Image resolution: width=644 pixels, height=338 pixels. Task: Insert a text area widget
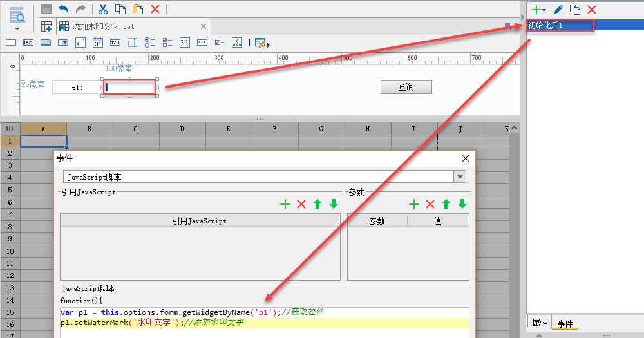coord(184,42)
